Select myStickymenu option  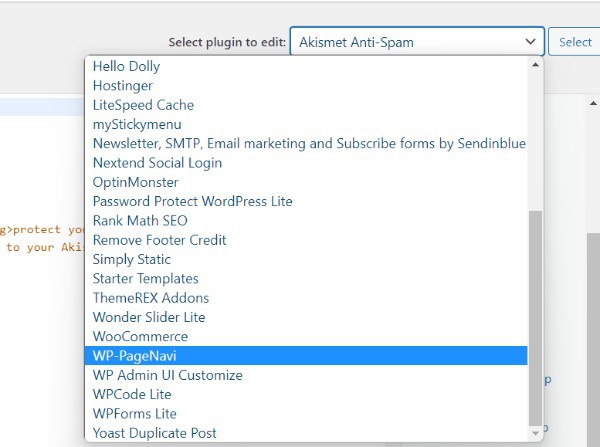306,124
